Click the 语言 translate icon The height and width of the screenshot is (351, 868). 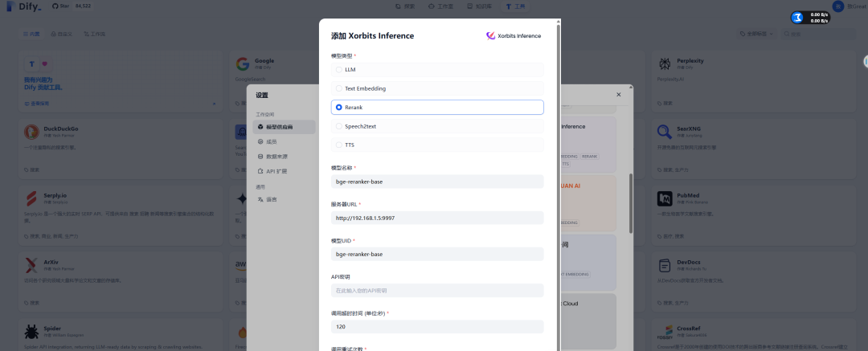(260, 199)
